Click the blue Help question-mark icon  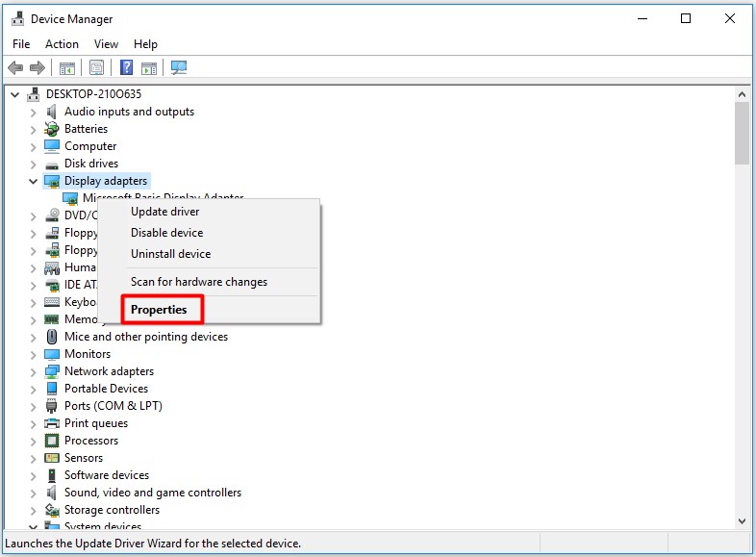126,67
